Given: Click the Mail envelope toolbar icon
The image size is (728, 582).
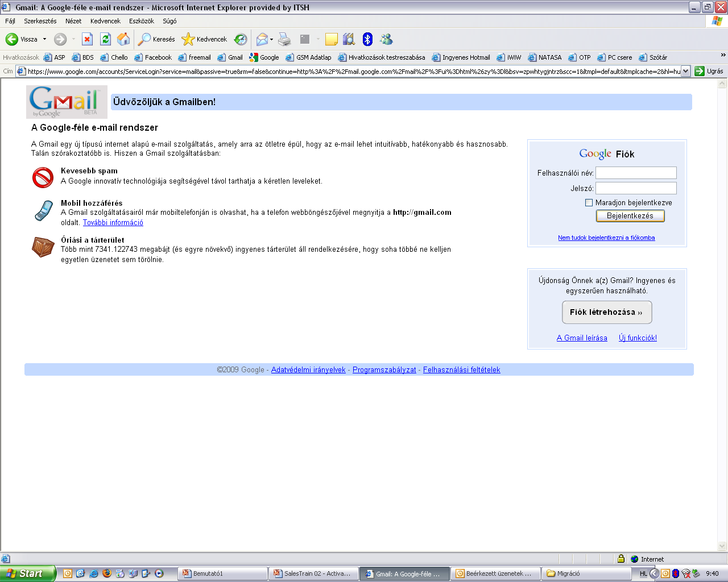Looking at the screenshot, I should (x=262, y=39).
